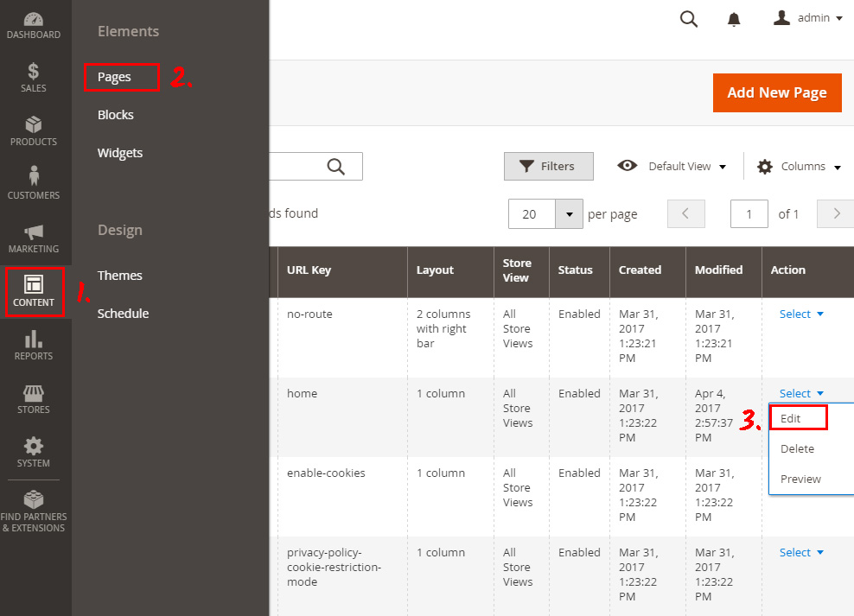
Task: Open the Marketing megaphone icon menu
Action: click(x=33, y=238)
